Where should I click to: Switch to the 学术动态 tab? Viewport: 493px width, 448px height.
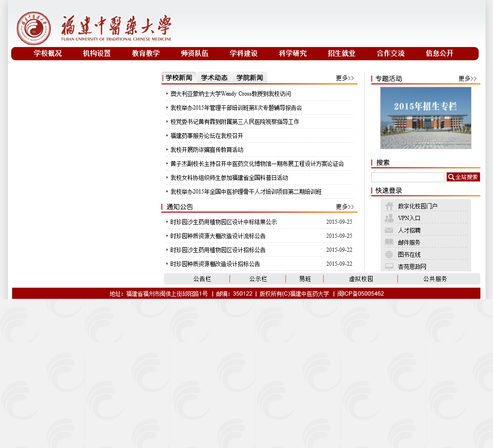[x=215, y=77]
